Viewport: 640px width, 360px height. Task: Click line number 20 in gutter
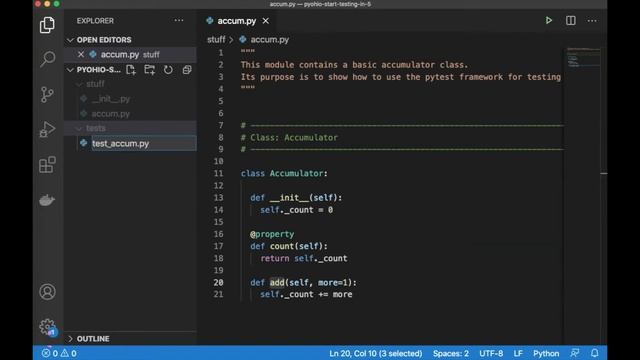[218, 282]
